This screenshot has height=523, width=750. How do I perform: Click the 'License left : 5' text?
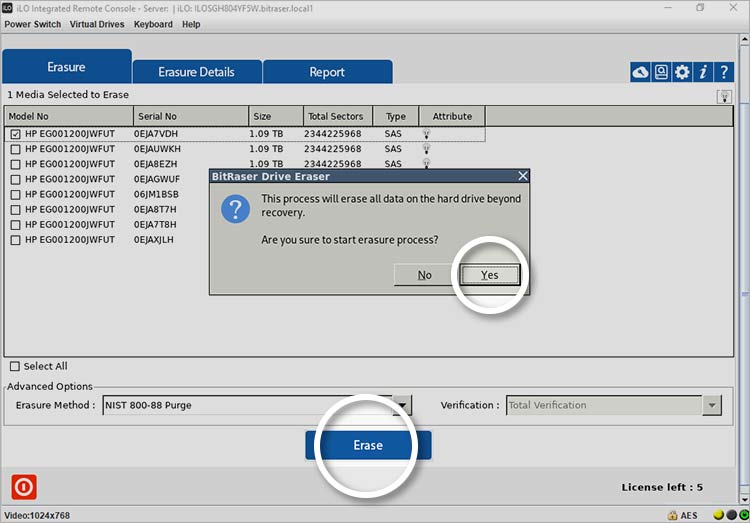662,487
